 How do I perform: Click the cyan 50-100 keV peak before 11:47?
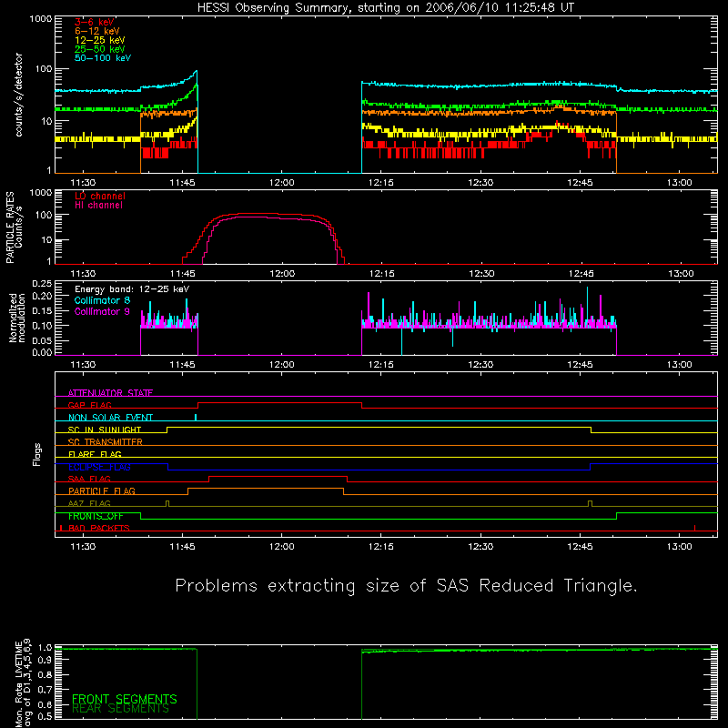(x=197, y=71)
